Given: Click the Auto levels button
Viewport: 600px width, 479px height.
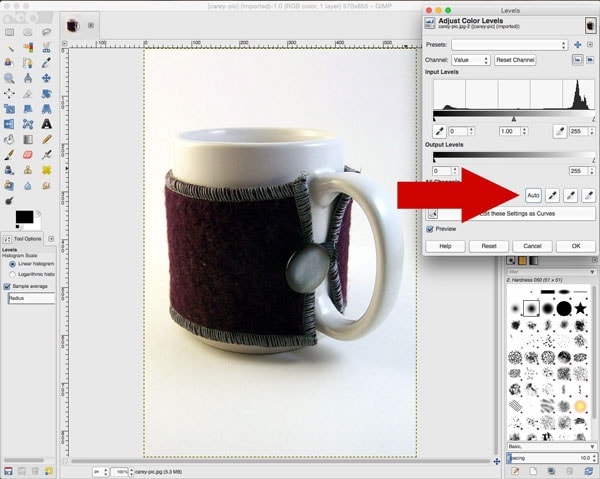Looking at the screenshot, I should click(533, 196).
